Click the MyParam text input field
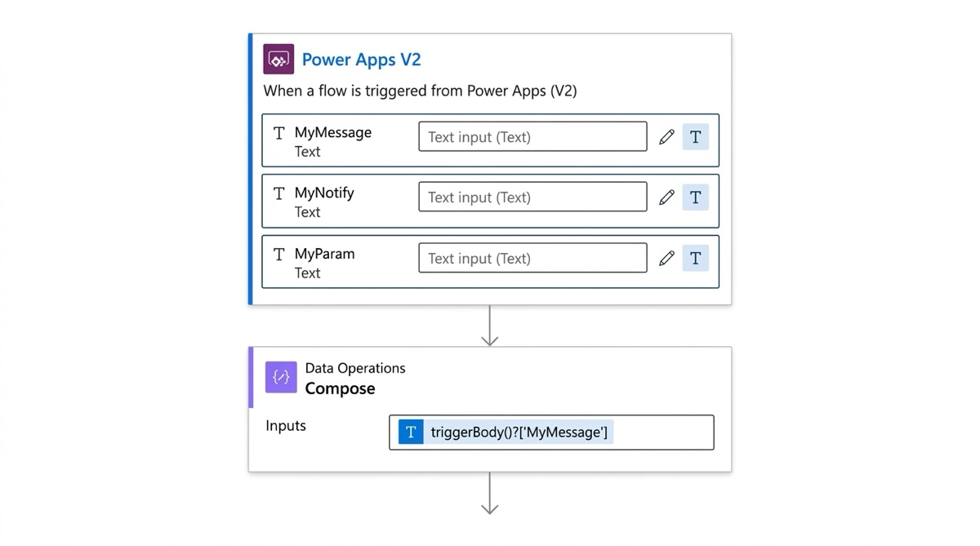The height and width of the screenshot is (546, 980). 532,259
